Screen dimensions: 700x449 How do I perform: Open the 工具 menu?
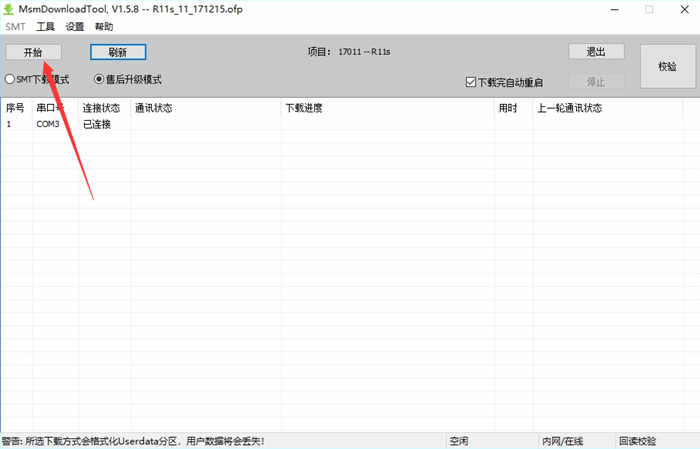pos(45,27)
